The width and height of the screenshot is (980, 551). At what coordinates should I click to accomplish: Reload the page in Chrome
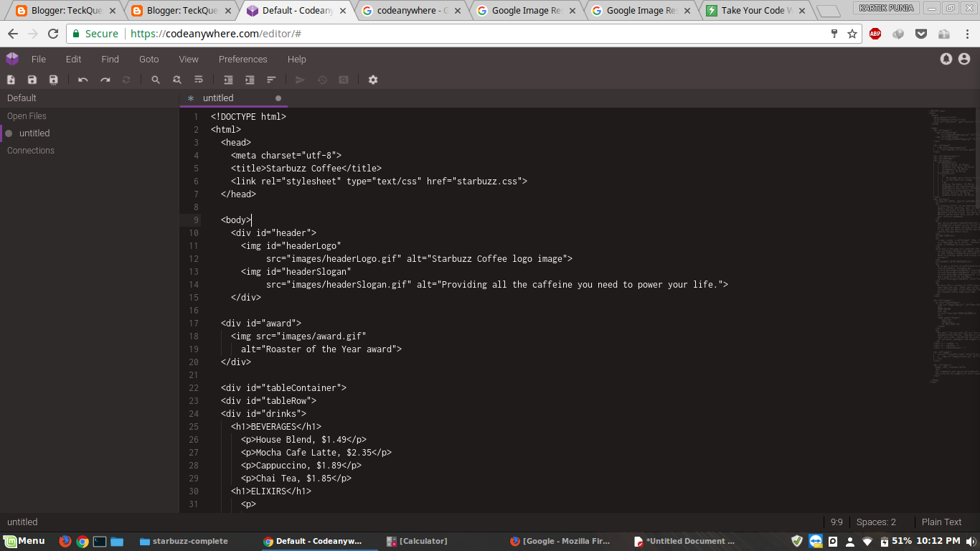(x=53, y=34)
